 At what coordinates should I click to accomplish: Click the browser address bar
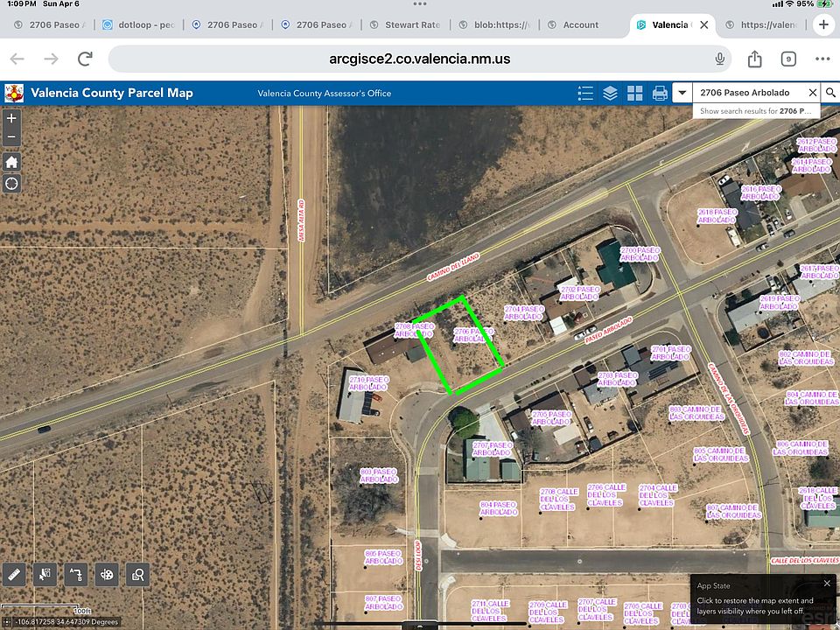[419, 59]
